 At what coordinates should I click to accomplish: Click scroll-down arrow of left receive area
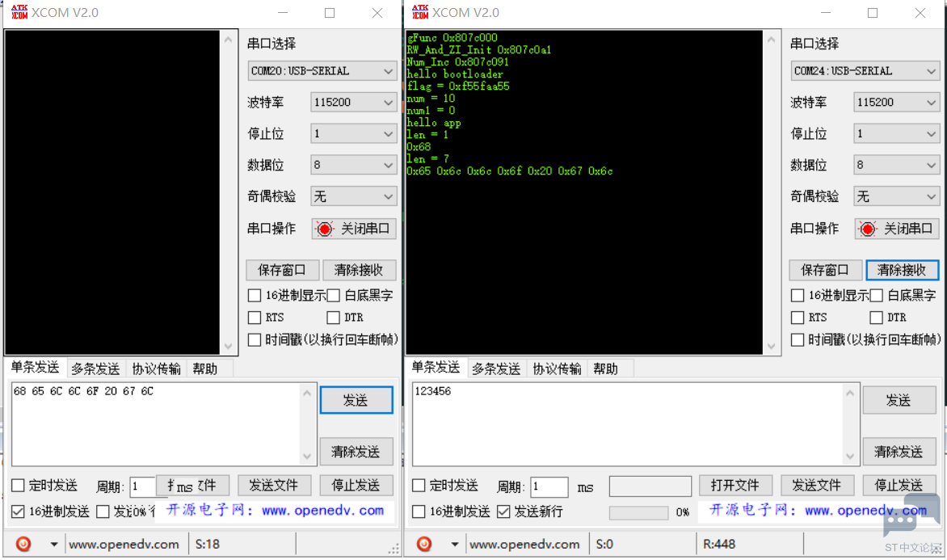pos(229,346)
